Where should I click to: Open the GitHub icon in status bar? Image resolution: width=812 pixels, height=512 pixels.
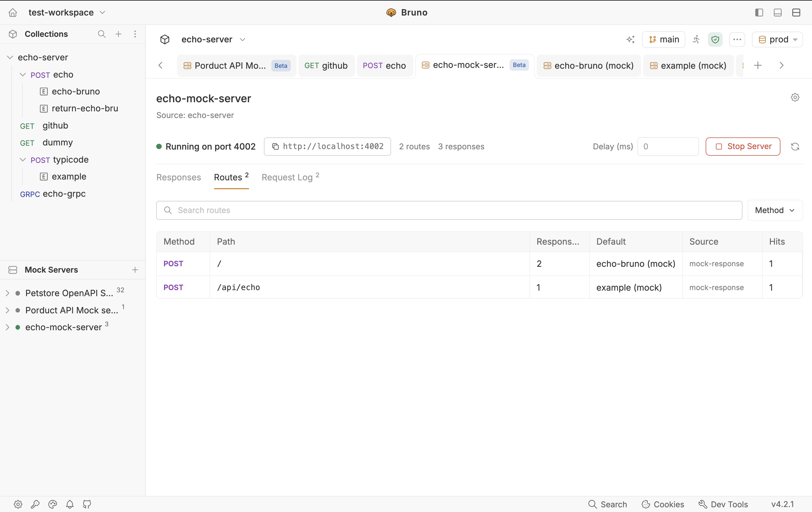[87, 504]
